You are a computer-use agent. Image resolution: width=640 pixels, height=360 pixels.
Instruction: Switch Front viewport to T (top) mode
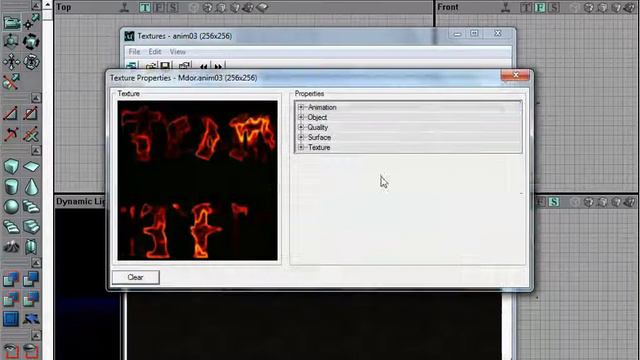coord(526,7)
